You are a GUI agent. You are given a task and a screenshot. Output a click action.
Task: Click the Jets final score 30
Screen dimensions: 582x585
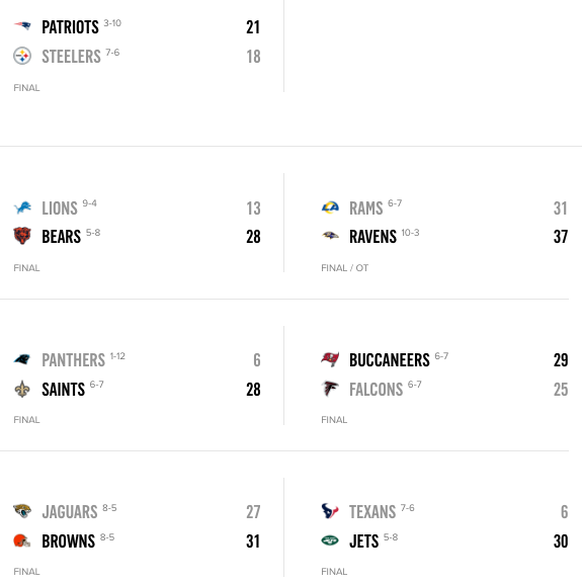coord(561,542)
